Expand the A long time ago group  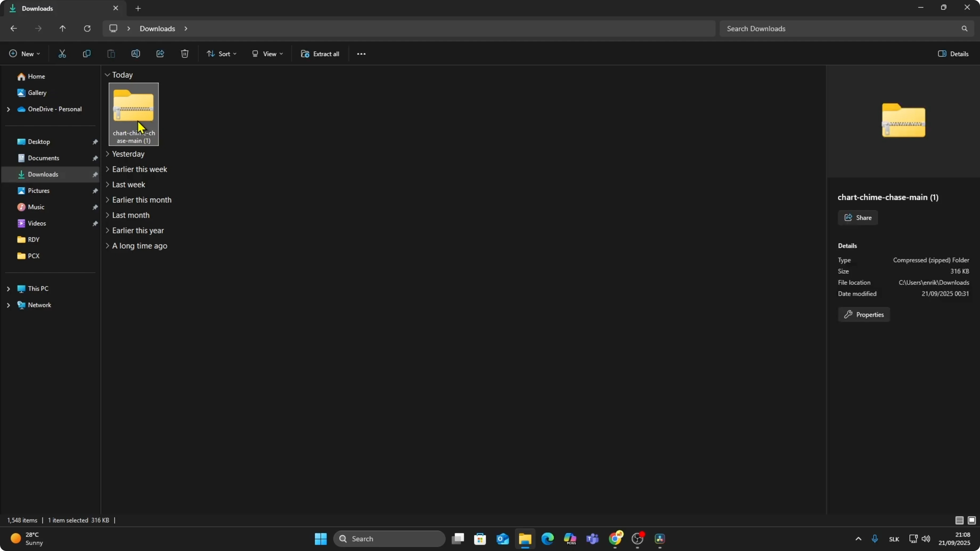(x=107, y=246)
